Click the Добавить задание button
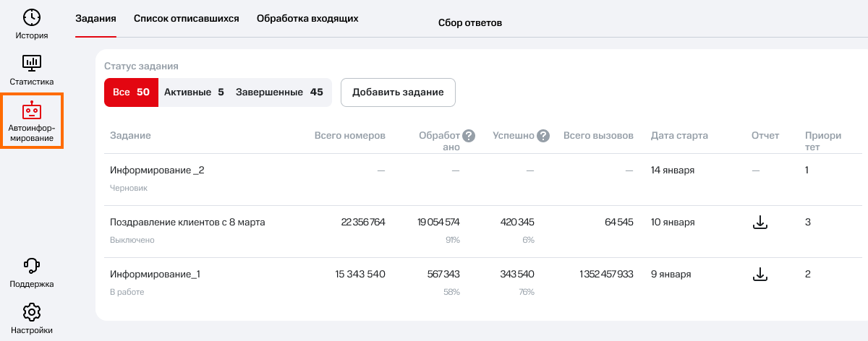This screenshot has height=341, width=868. [397, 92]
